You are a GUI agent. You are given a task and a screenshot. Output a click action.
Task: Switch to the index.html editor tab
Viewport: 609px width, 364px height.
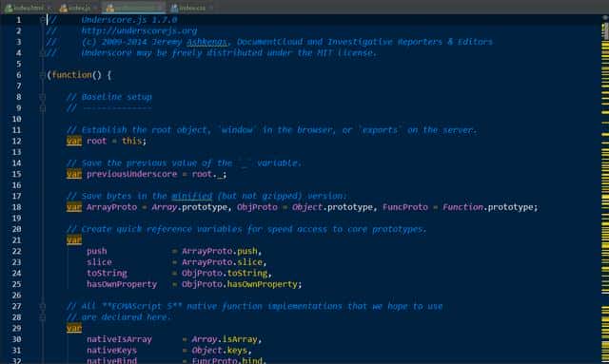[28, 8]
